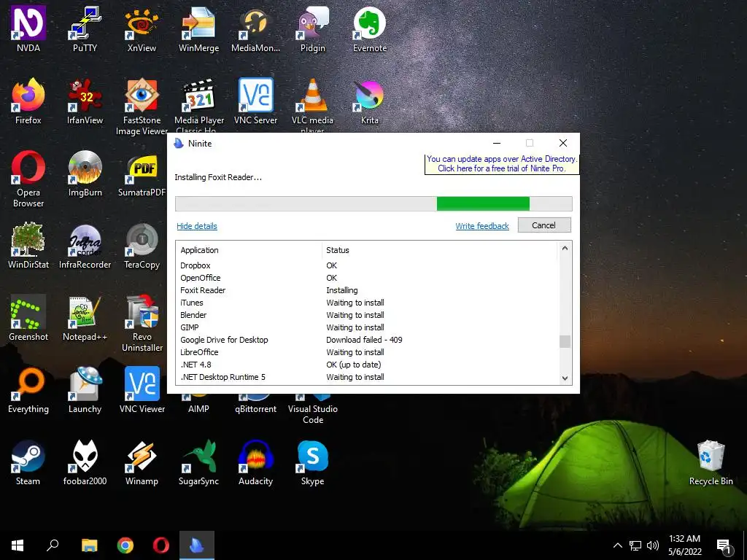Open the Everything search desktop icon
Viewport: 747px width, 560px height.
28,390
